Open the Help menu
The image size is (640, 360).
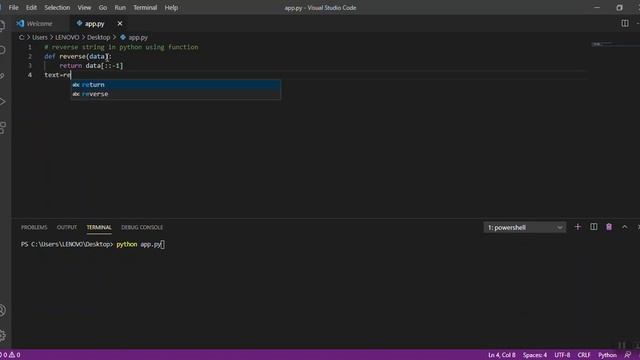point(171,7)
